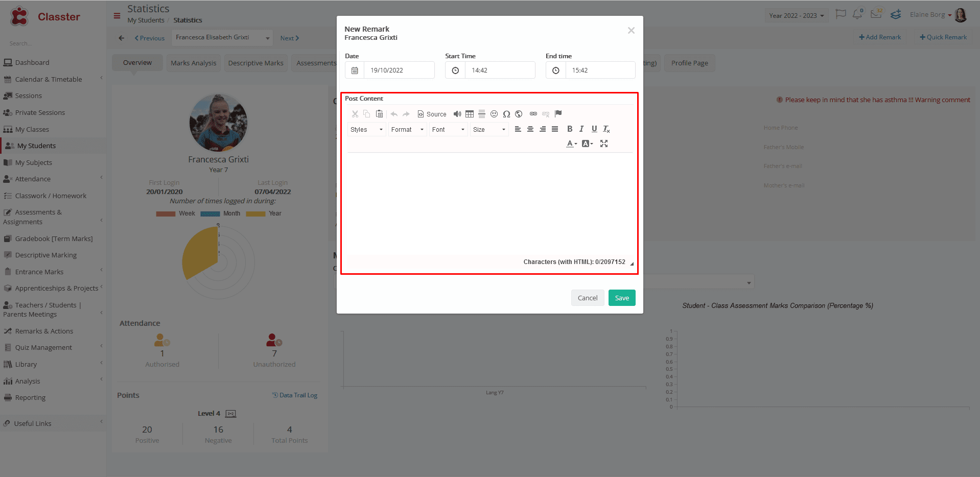Click the clock icon beside End time
Viewport: 980px width, 477px height.
click(556, 70)
